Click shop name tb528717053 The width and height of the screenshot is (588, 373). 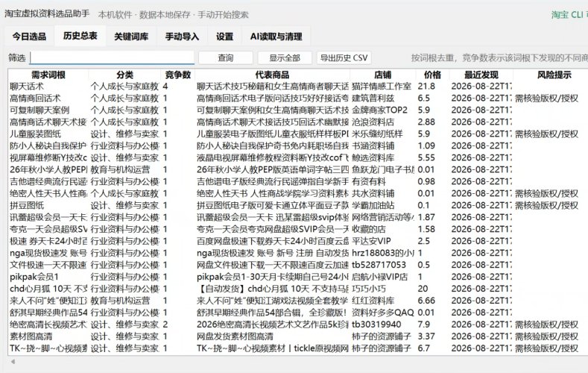(x=379, y=265)
